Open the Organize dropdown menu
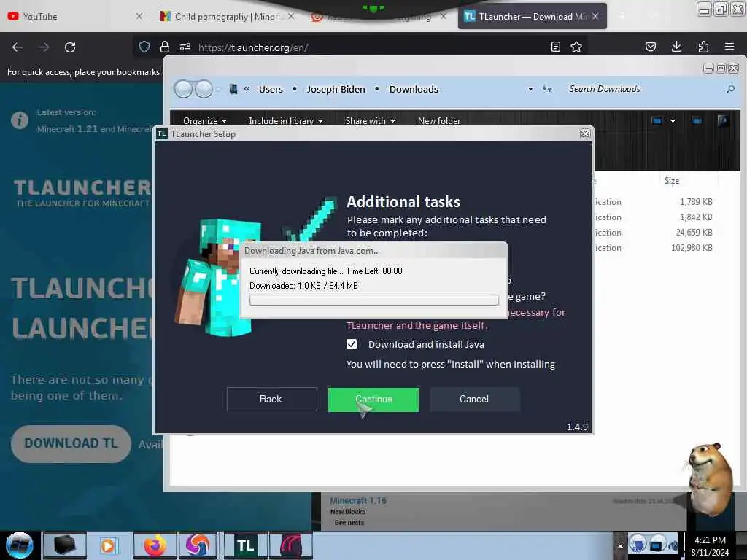Image resolution: width=747 pixels, height=560 pixels. pyautogui.click(x=205, y=120)
